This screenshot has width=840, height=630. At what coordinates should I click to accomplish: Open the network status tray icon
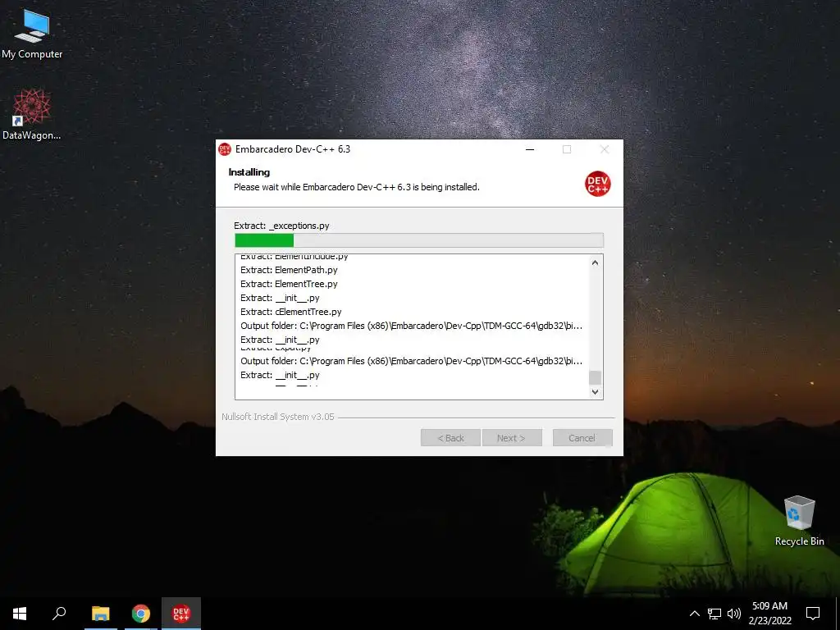coord(714,614)
